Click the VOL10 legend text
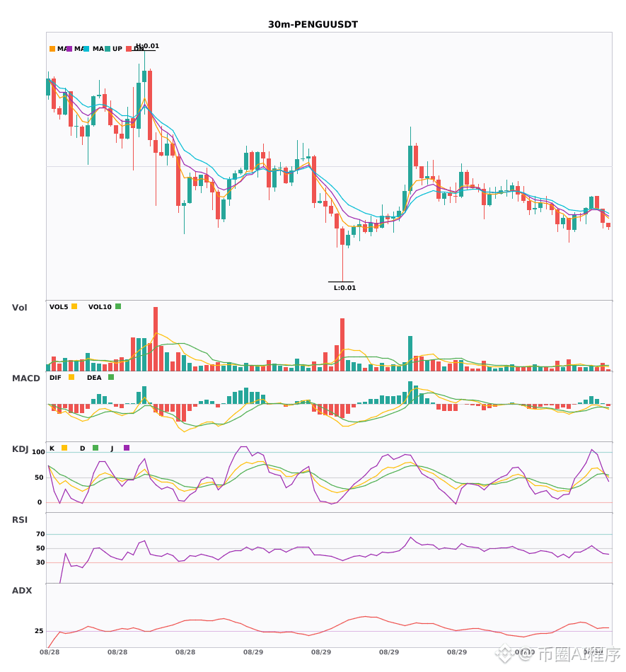The height and width of the screenshot is (672, 626). [x=100, y=307]
